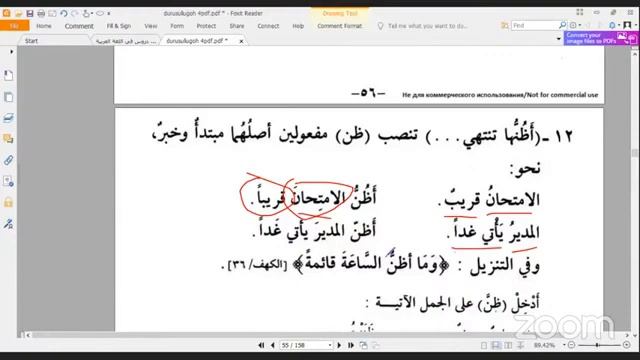Screen dimensions: 640x360
Task: Open the search folder icon beside Find
Action: click(505, 25)
